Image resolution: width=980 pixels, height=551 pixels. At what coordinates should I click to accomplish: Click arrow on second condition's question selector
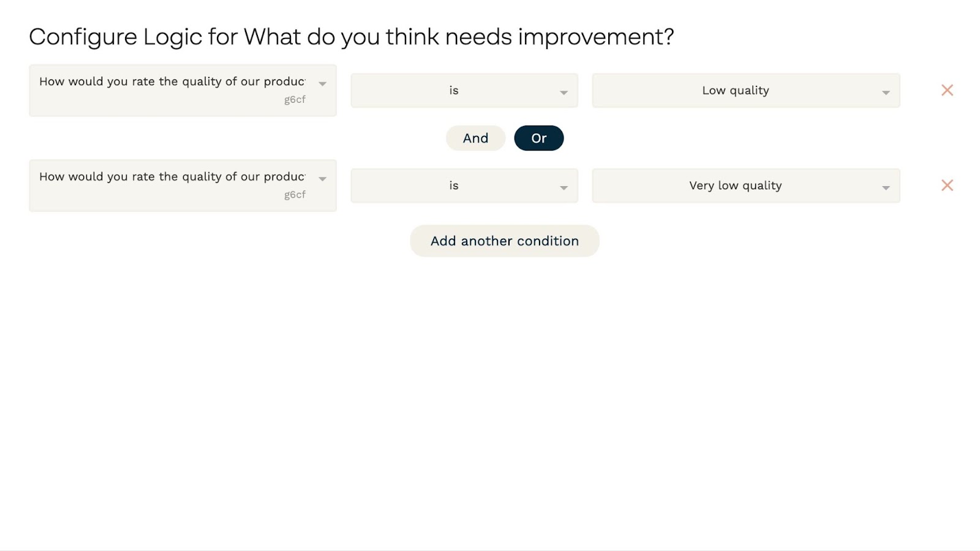click(x=323, y=179)
